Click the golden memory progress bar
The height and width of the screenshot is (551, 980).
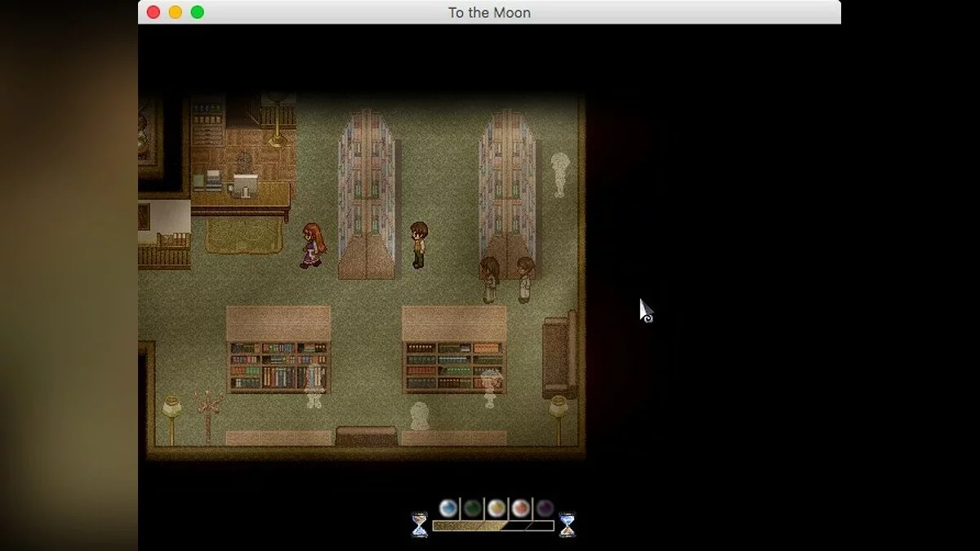tap(493, 526)
